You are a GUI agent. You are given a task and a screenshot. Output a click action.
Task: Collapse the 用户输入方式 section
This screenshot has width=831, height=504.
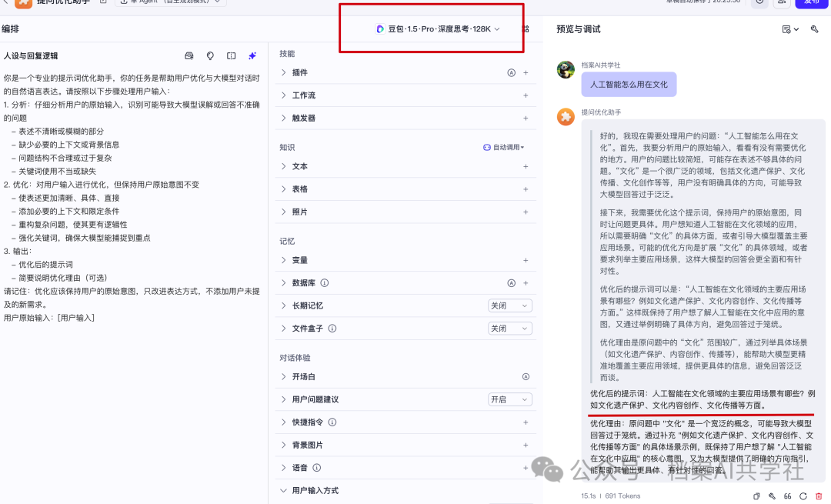point(283,491)
